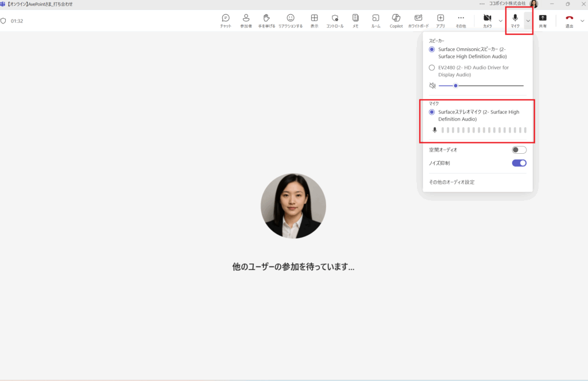588x381 pixels.
Task: Click the red 退出 leave button
Action: [x=569, y=21]
